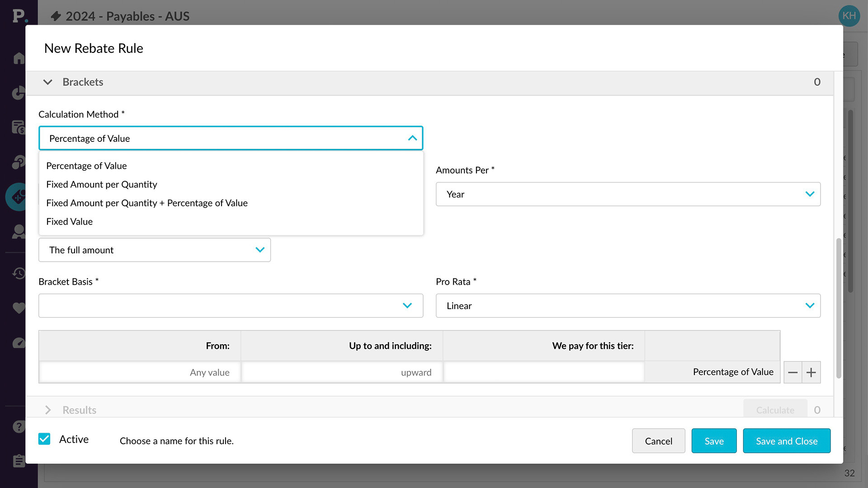This screenshot has height=488, width=868.
Task: Open the Bracket Basis dropdown
Action: pyautogui.click(x=231, y=306)
